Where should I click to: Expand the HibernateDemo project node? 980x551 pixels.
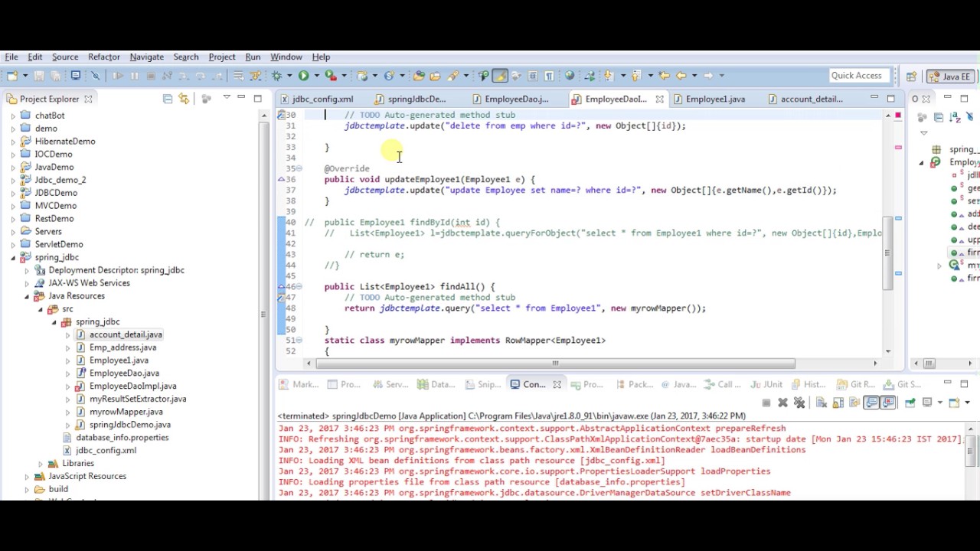click(x=13, y=142)
